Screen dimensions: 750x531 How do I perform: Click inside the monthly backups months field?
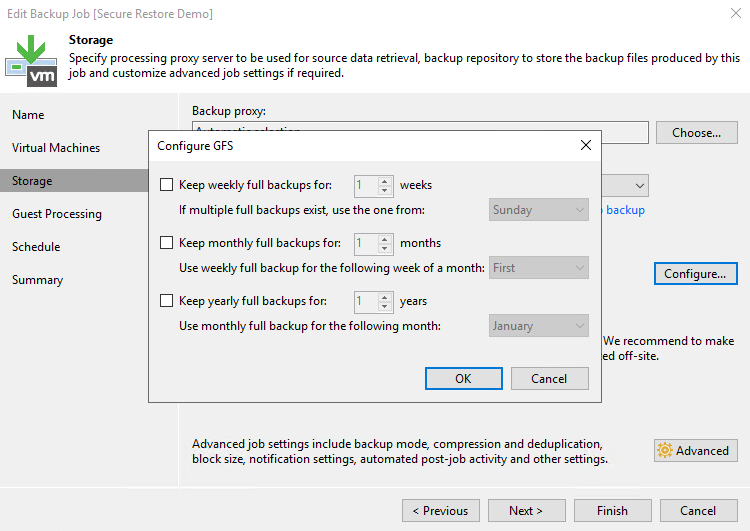coord(366,243)
